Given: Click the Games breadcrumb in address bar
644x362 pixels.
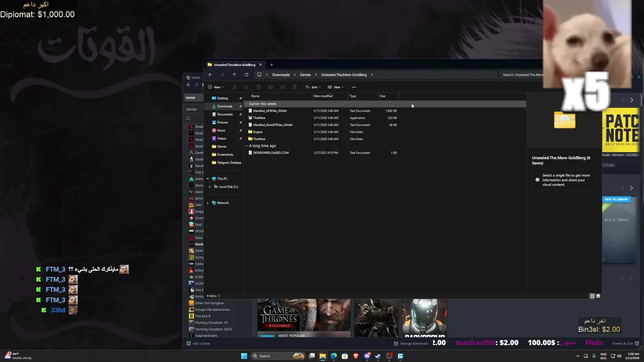Looking at the screenshot, I should click(305, 74).
